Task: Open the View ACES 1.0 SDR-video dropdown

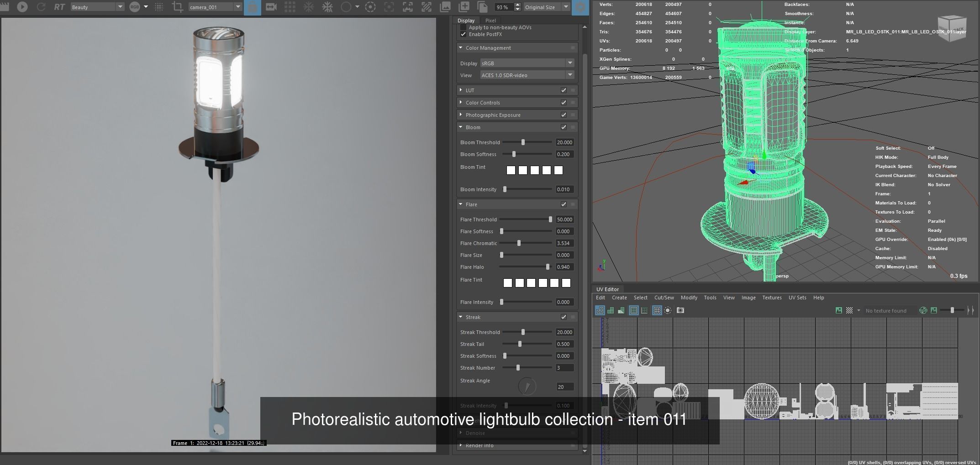Action: 527,75
